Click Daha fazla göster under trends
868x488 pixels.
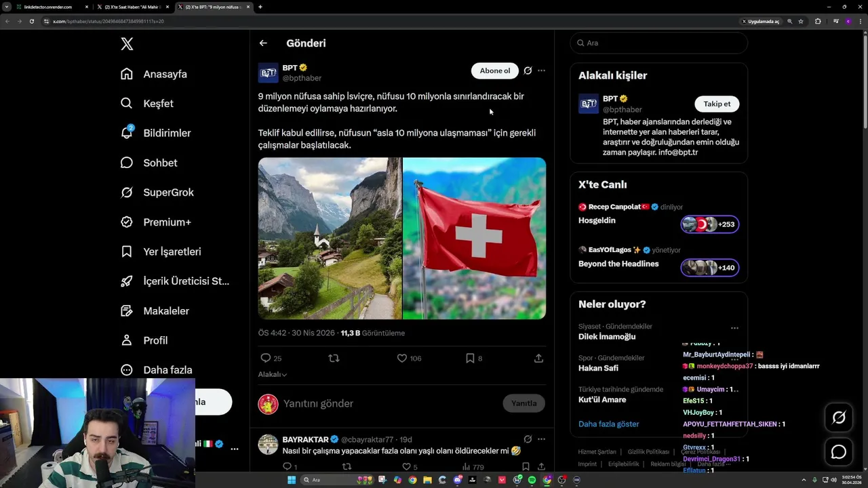coord(608,424)
